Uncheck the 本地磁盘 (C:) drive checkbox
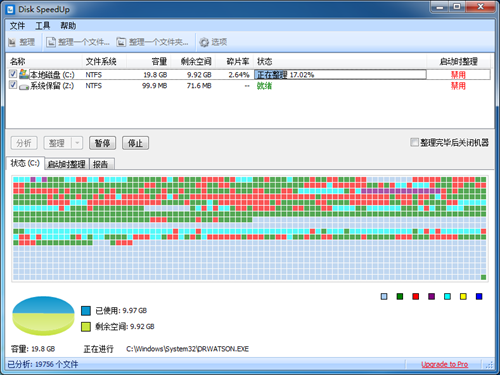The height and width of the screenshot is (375, 500). pyautogui.click(x=13, y=74)
